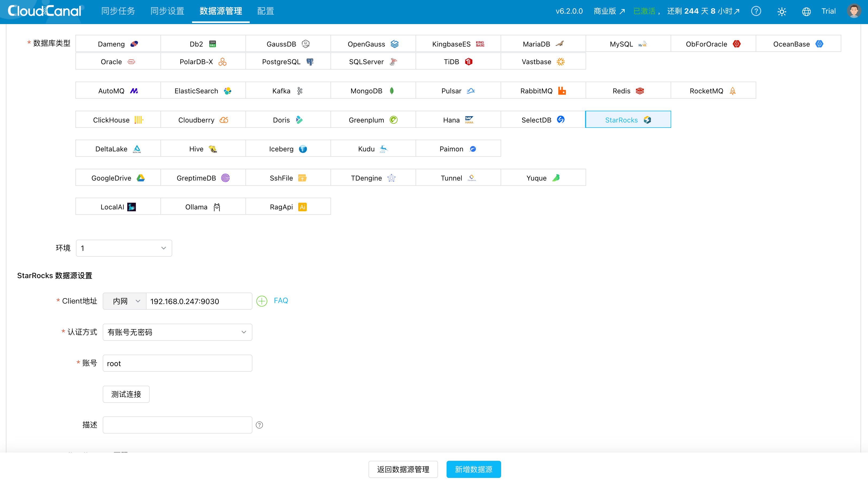Select the Dameng database type
The image size is (868, 483).
118,44
